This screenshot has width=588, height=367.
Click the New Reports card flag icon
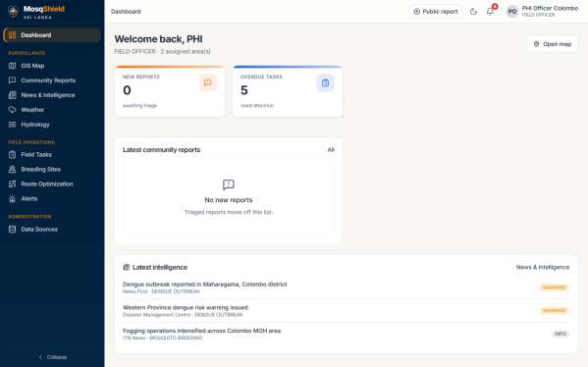pos(208,82)
